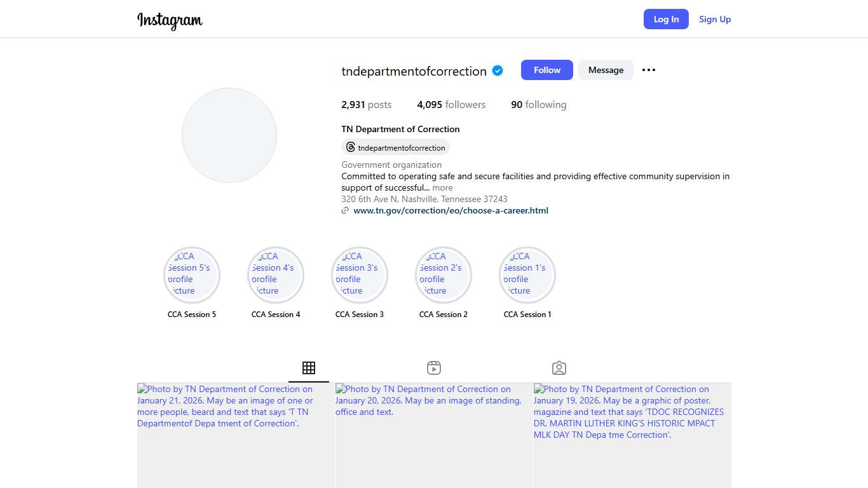Screen dimensions: 868x488
Task: View the 4,095 followers list
Action: point(451,105)
